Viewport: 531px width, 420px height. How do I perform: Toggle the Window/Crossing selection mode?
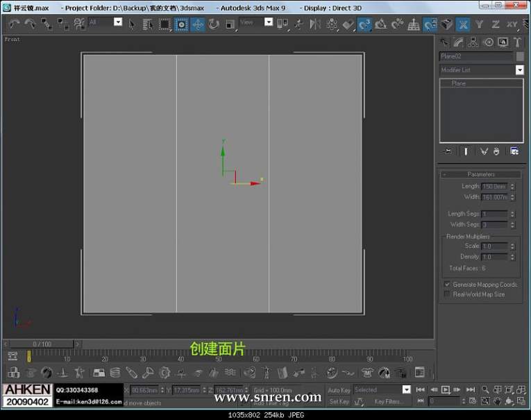tap(181, 24)
